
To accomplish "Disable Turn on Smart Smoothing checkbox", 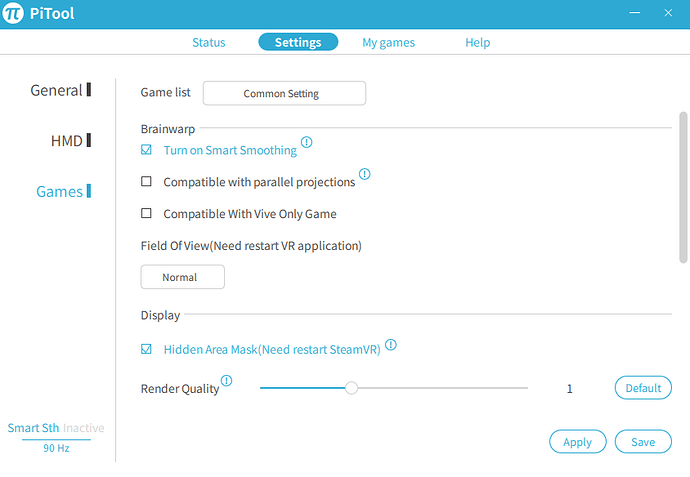I will coord(146,150).
